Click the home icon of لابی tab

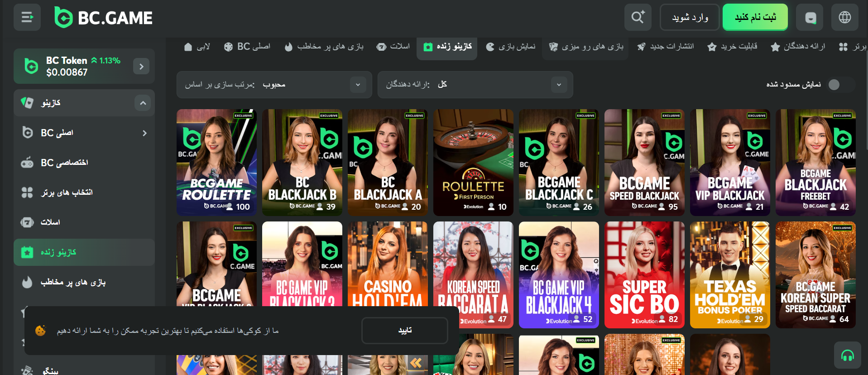(188, 47)
